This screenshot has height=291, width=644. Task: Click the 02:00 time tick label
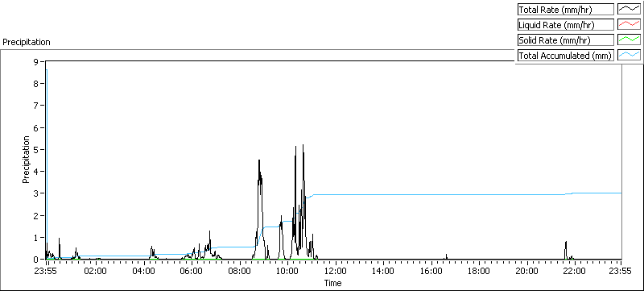click(95, 271)
